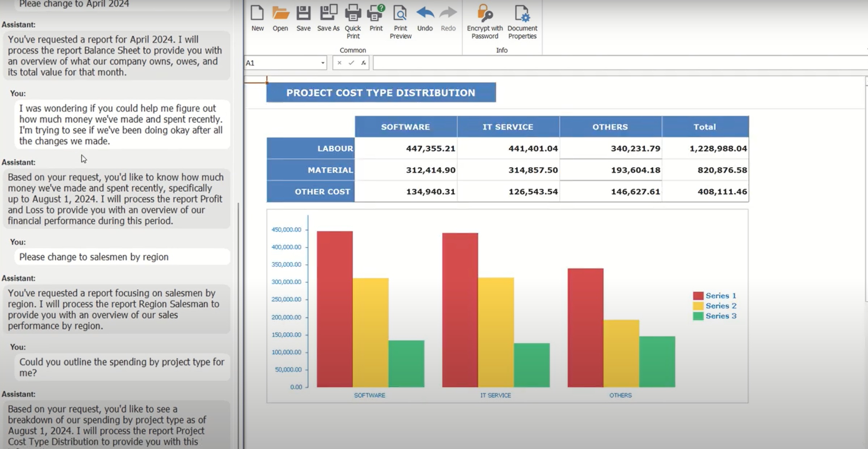
Task: Click the formula confirm checkmark
Action: pyautogui.click(x=350, y=63)
